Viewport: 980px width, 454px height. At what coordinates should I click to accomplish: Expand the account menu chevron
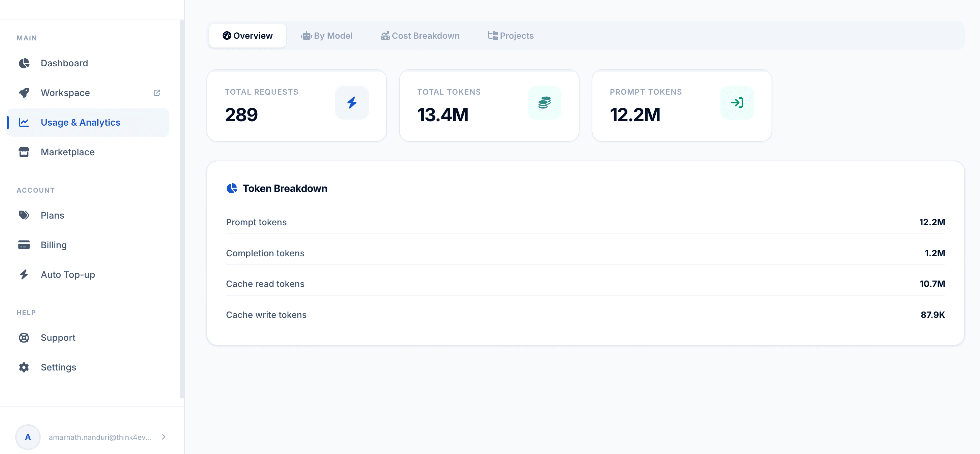(x=164, y=437)
